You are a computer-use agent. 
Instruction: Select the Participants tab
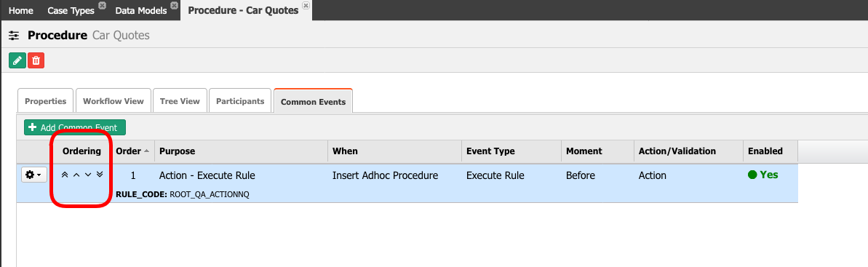(240, 101)
